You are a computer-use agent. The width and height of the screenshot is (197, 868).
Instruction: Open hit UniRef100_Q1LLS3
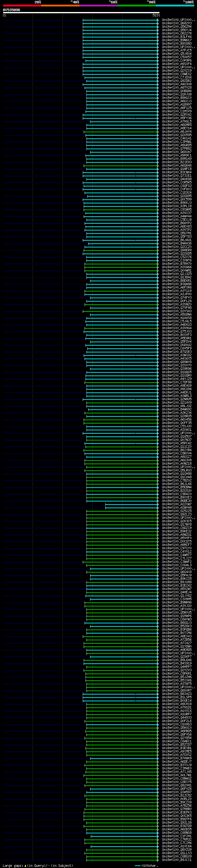click(x=177, y=853)
